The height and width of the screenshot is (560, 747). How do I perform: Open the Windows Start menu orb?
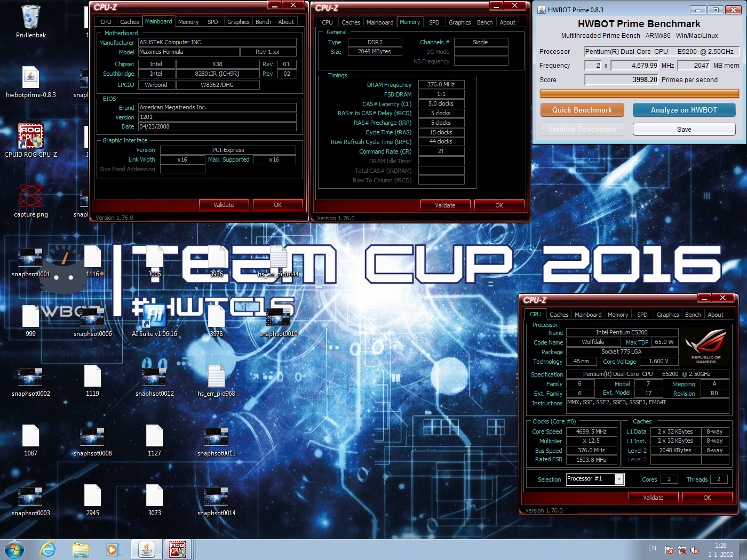(x=14, y=549)
